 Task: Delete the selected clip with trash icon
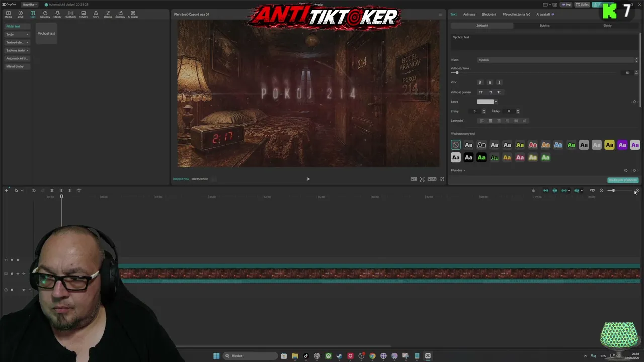pos(79,191)
